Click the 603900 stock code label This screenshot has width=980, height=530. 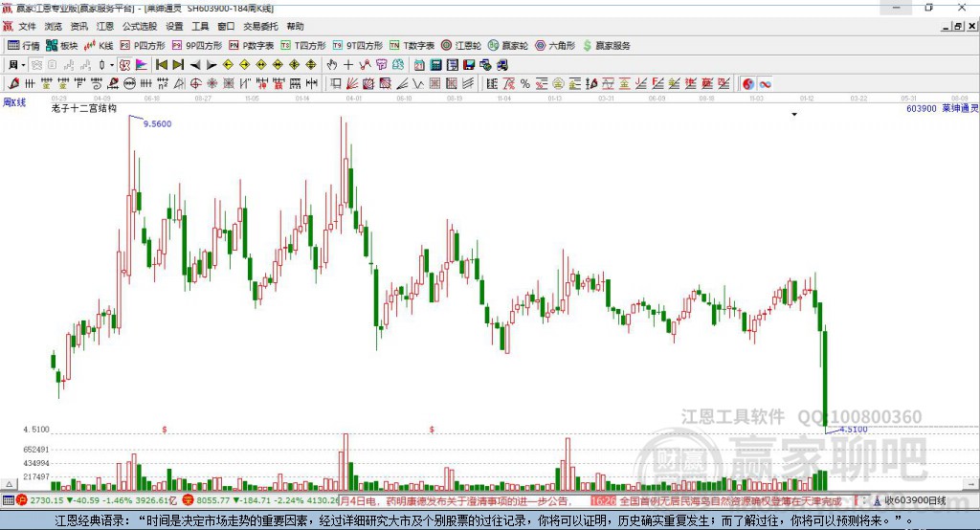point(922,108)
